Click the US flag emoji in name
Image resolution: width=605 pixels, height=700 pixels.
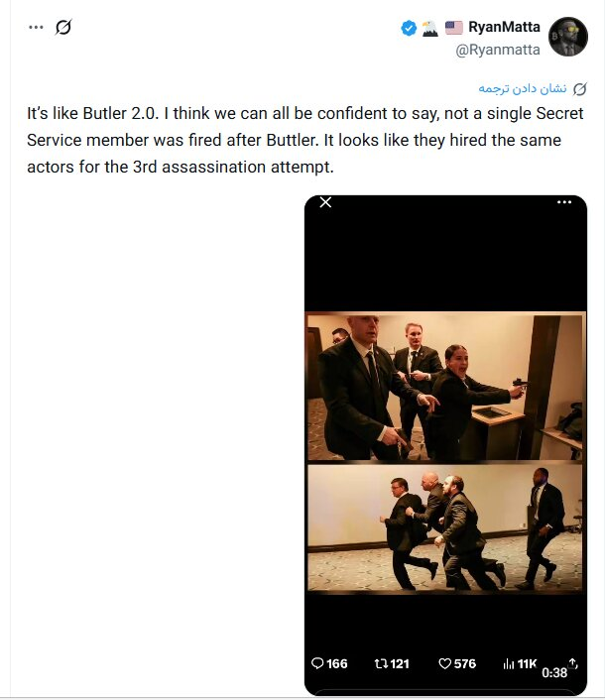pos(454,28)
